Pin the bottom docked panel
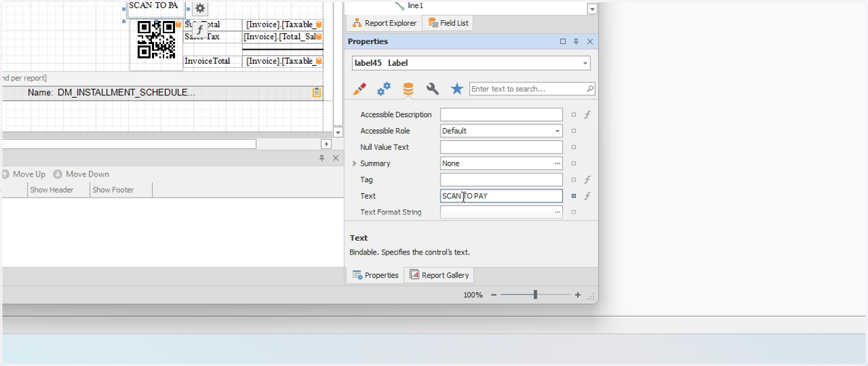Image resolution: width=868 pixels, height=366 pixels. pos(322,158)
